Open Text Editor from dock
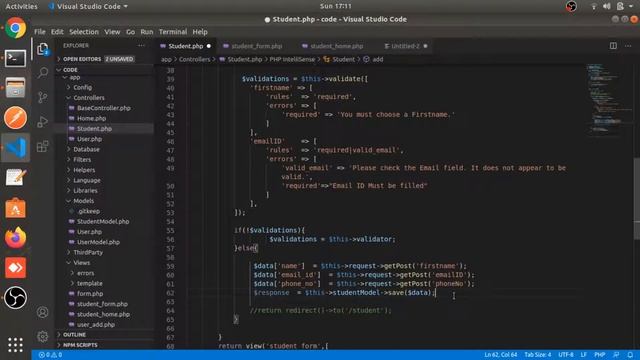 pyautogui.click(x=16, y=178)
